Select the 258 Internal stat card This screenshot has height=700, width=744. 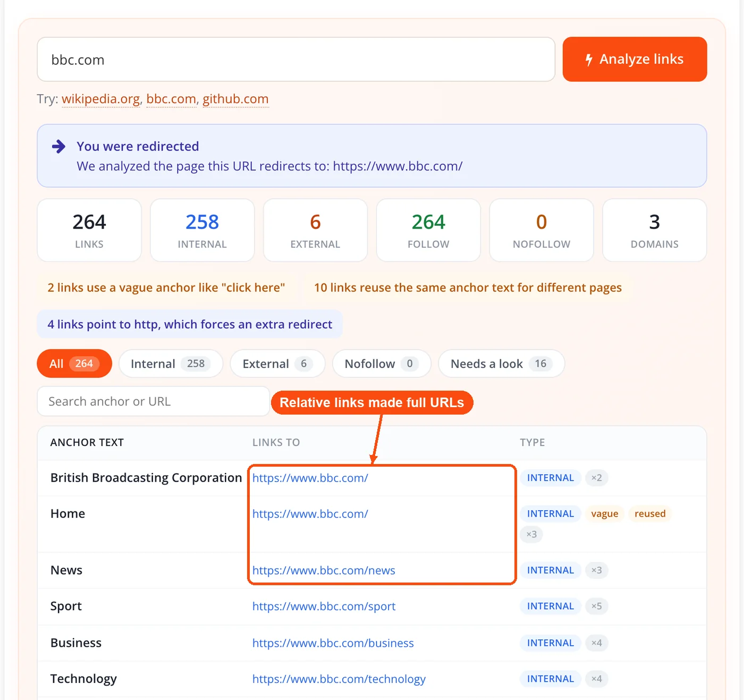click(202, 230)
